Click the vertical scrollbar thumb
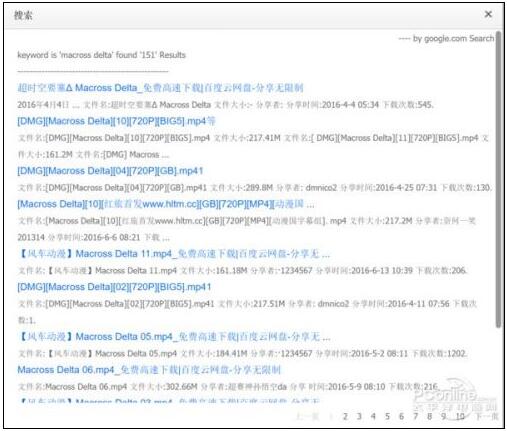 [x=498, y=180]
